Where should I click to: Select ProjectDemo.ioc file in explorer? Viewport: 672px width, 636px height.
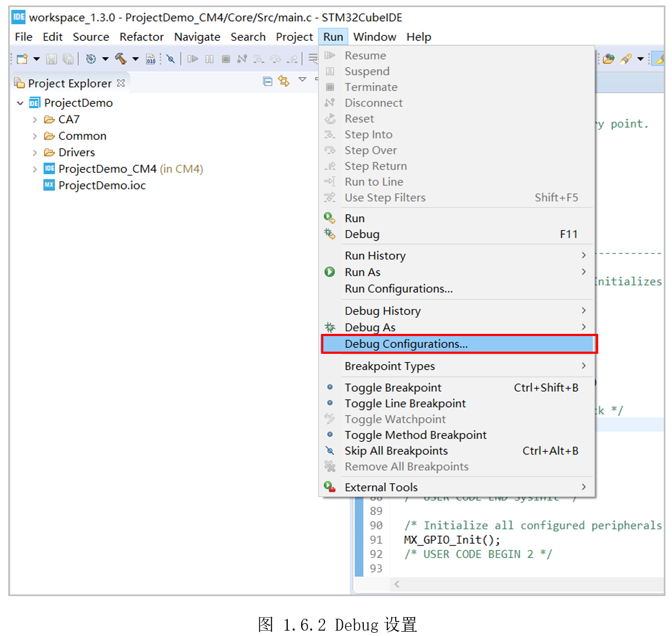click(102, 185)
